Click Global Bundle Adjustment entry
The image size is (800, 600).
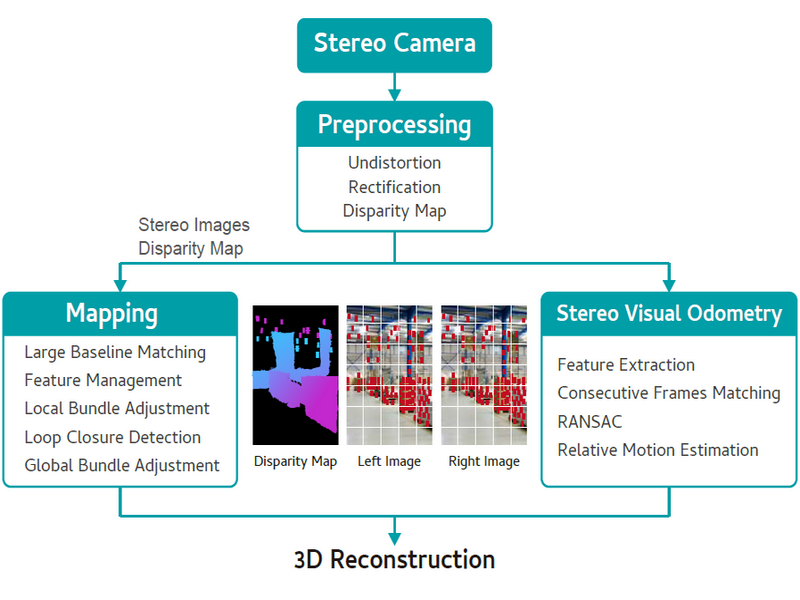coord(122,465)
